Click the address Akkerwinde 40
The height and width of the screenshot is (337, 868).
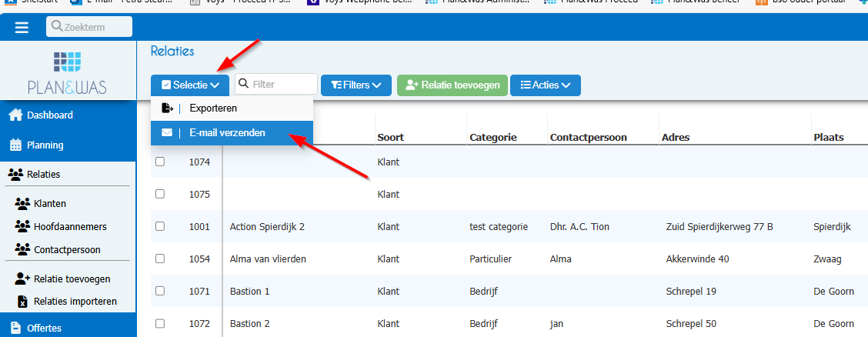pos(697,259)
